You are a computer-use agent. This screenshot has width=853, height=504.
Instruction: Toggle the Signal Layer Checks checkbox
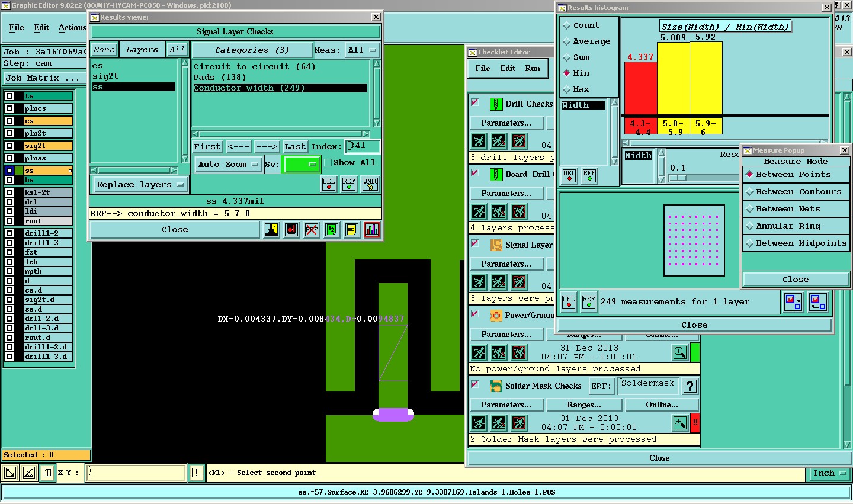(x=475, y=243)
